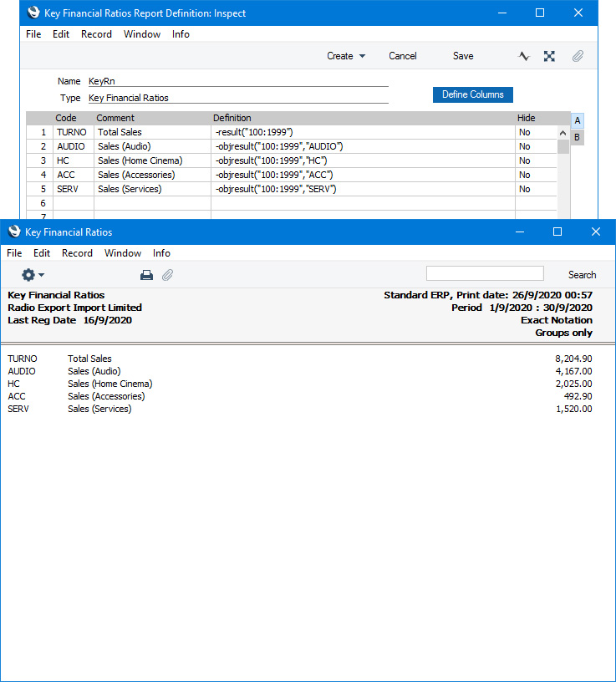Print the Key Financial Ratios report

click(x=146, y=275)
